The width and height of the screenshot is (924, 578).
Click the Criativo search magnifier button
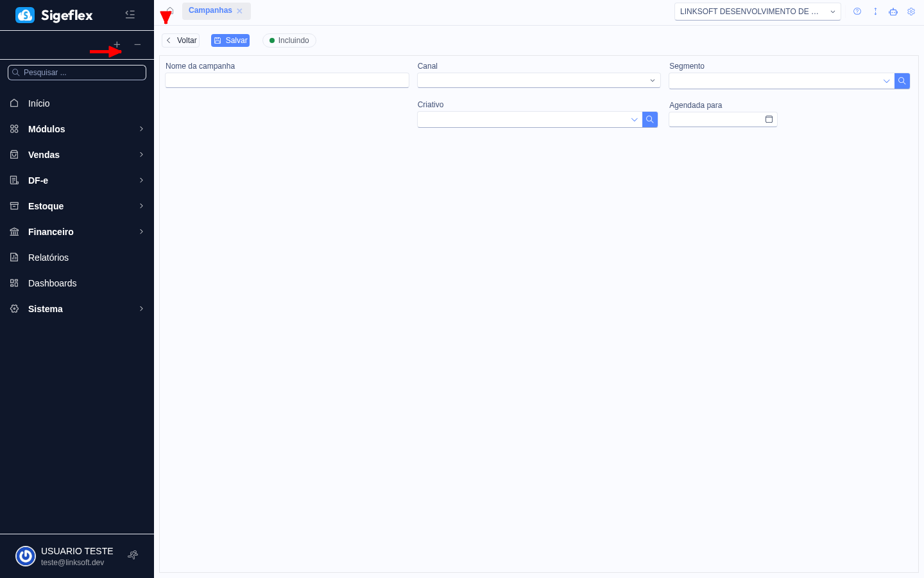[650, 119]
